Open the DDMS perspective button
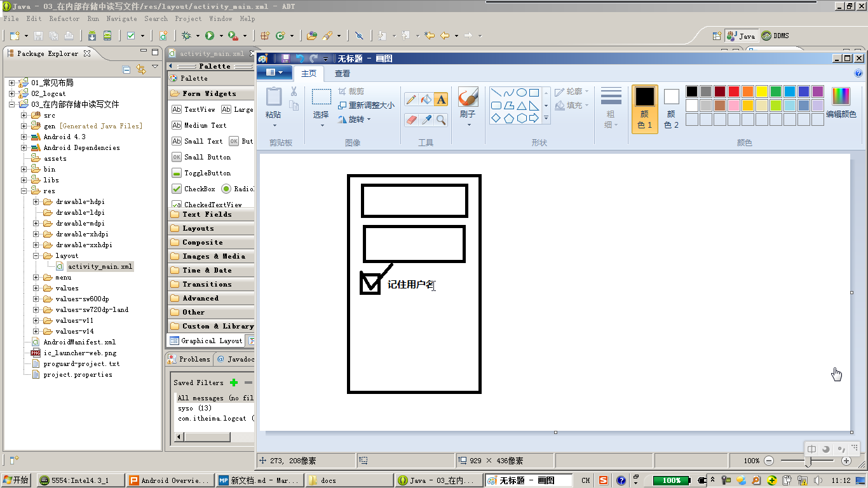 tap(776, 36)
